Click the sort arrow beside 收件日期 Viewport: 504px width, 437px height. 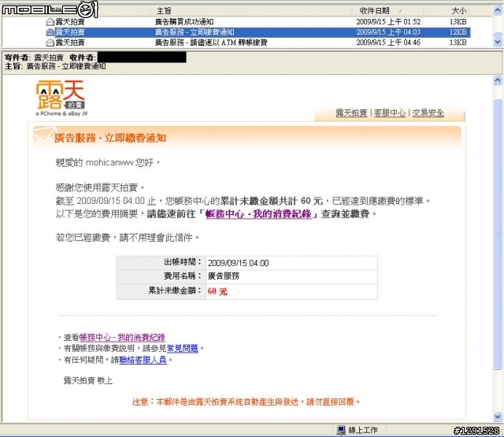pos(401,10)
